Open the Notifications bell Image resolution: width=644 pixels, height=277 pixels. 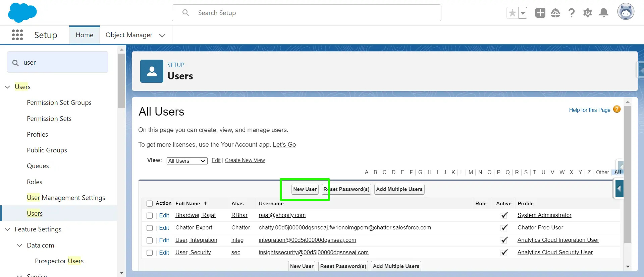604,13
